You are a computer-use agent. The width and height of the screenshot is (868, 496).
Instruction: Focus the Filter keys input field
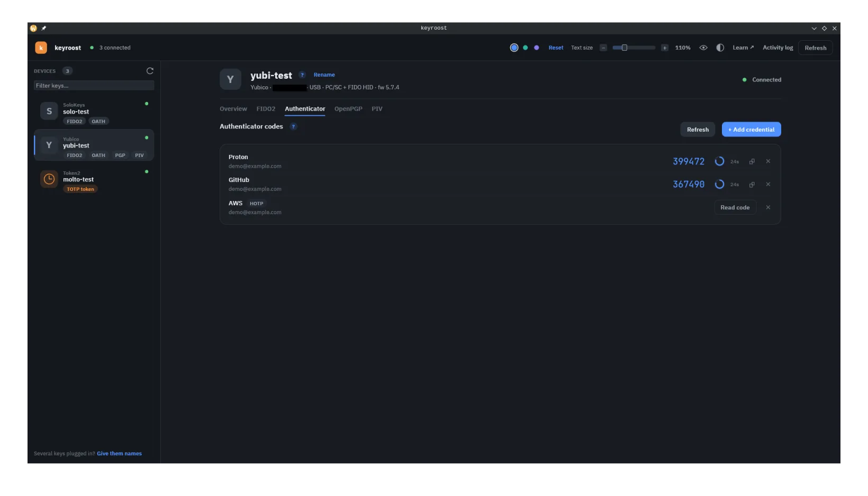point(94,86)
